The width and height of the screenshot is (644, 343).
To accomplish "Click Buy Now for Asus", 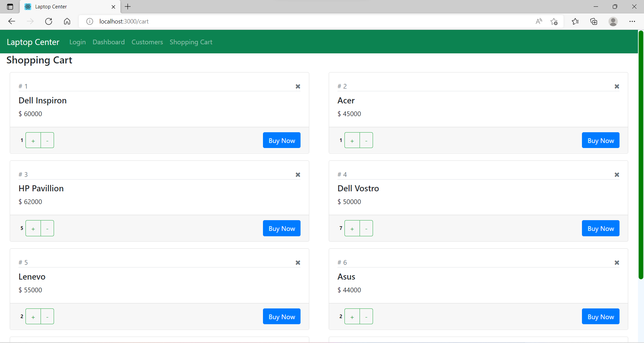I will [x=600, y=316].
